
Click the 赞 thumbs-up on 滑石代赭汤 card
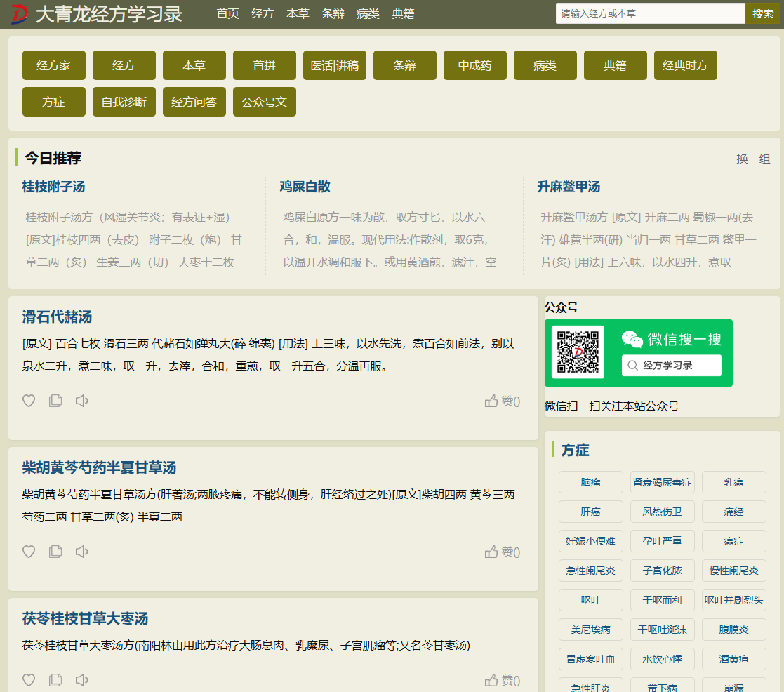pos(502,400)
